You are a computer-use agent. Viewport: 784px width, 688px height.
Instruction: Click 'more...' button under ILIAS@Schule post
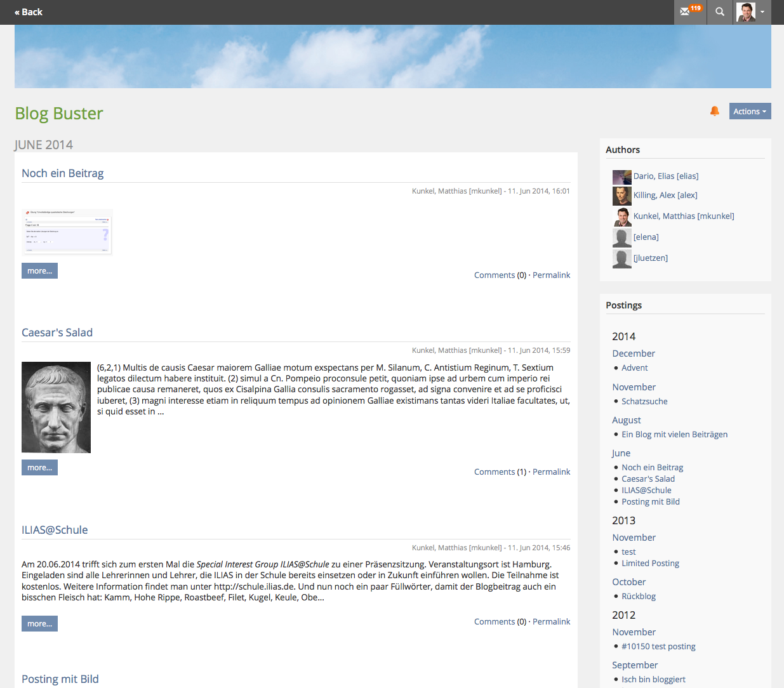39,624
